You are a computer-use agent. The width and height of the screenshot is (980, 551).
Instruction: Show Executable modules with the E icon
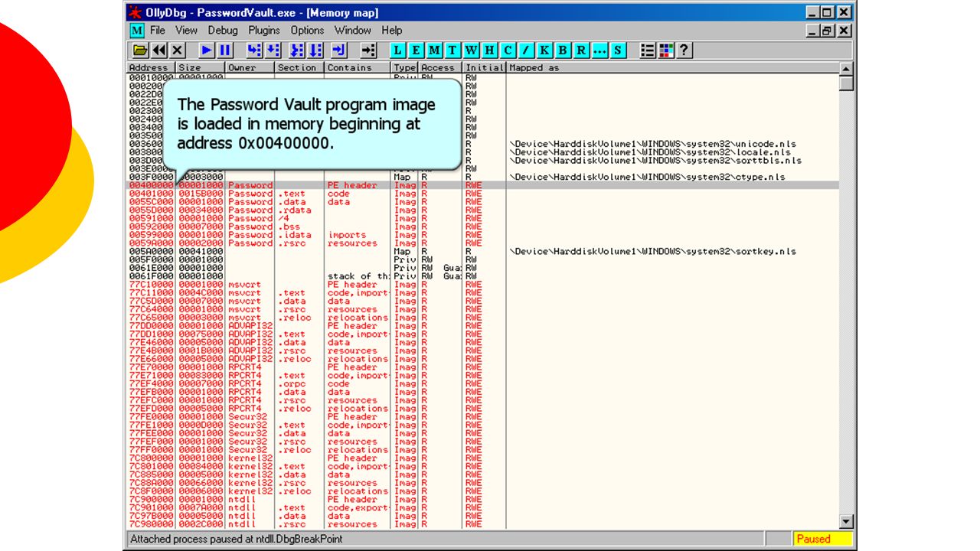pos(416,51)
